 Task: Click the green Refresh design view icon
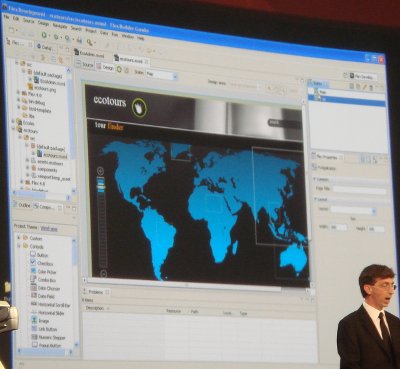(x=119, y=69)
